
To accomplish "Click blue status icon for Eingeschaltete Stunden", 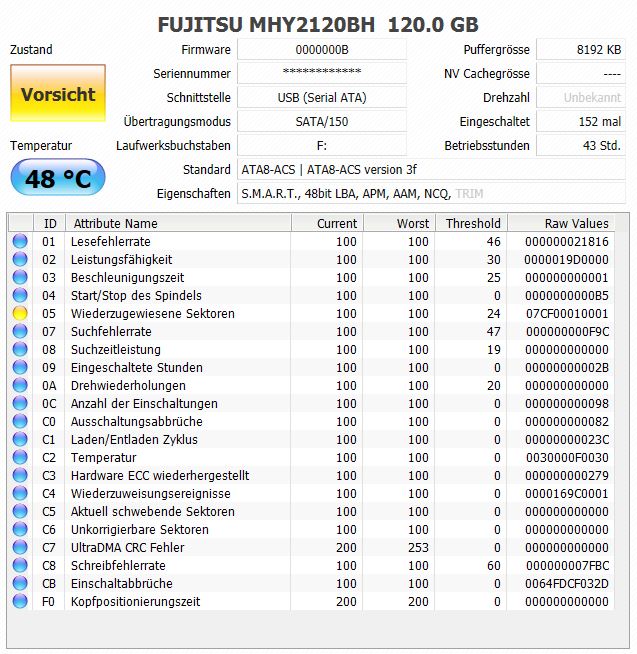I will [20, 367].
